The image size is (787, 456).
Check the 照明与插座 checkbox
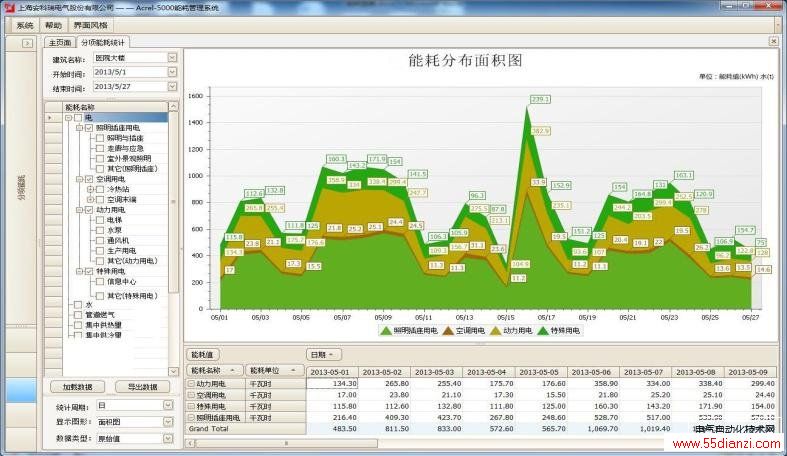pyautogui.click(x=99, y=138)
